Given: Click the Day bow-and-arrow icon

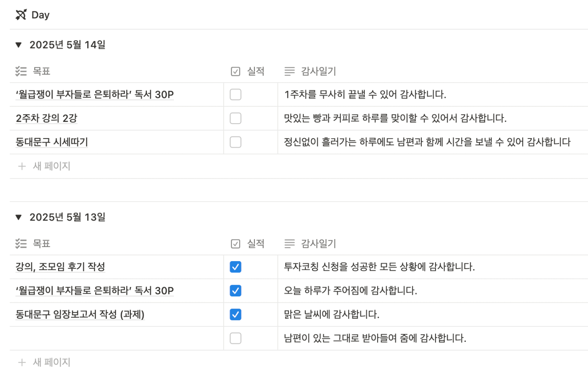Looking at the screenshot, I should (x=21, y=15).
